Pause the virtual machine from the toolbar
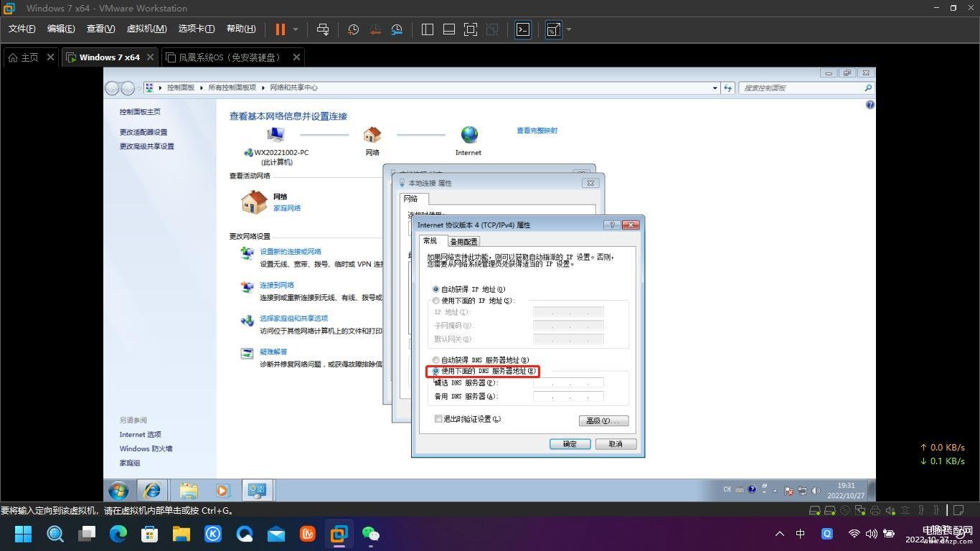Image resolution: width=980 pixels, height=551 pixels. (x=281, y=29)
